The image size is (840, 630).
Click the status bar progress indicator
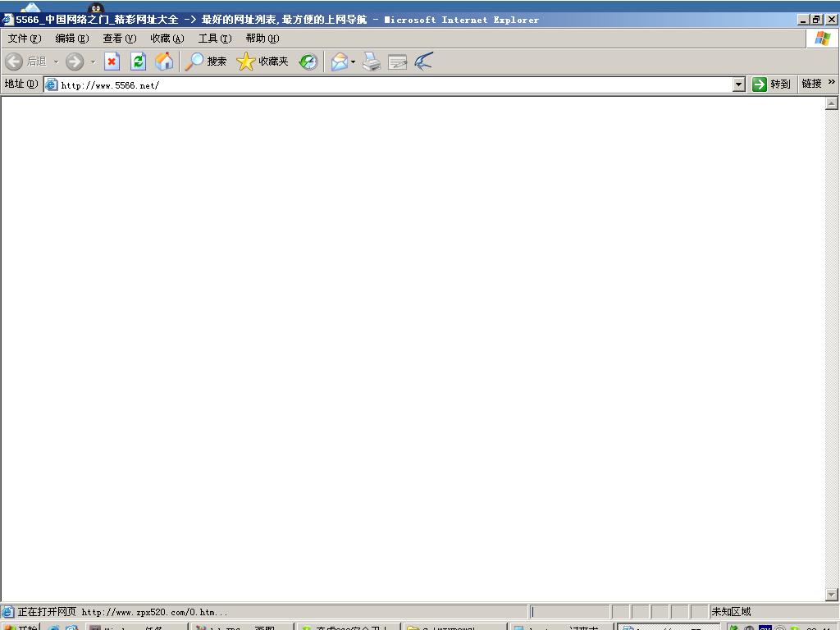pyautogui.click(x=570, y=612)
